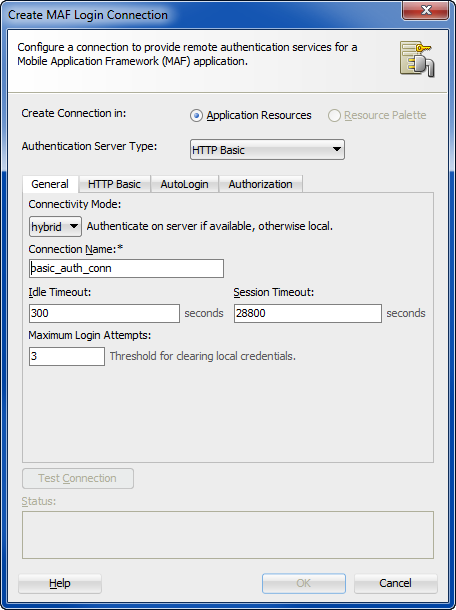Click the Help button

[60, 583]
